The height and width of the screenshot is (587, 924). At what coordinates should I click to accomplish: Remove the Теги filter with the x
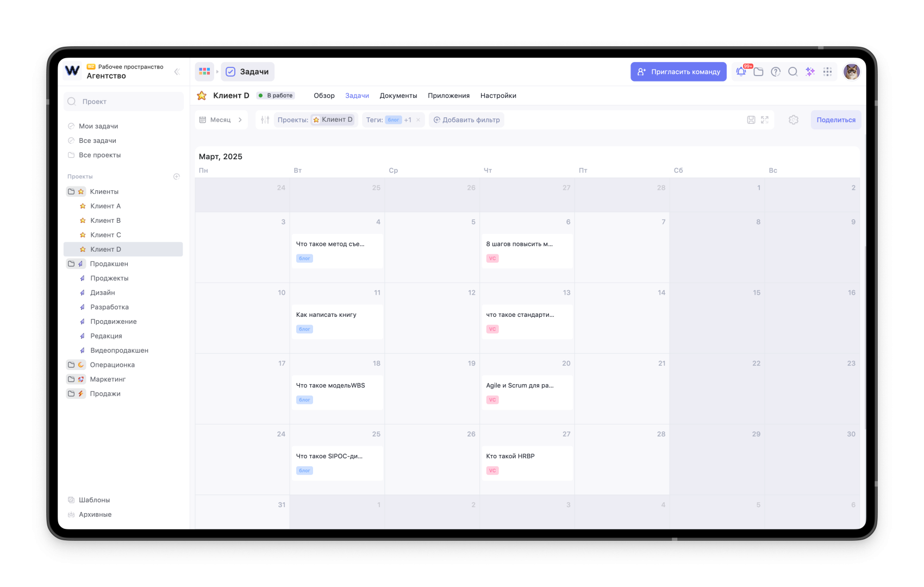[x=418, y=120]
